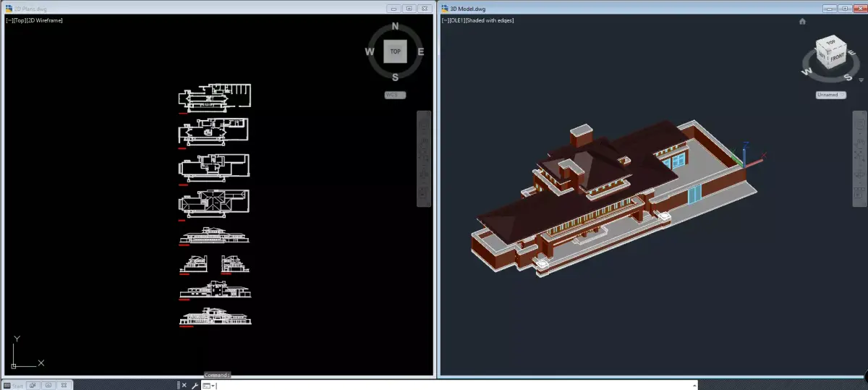Select the Orbit tool in 3D Model navigation bar
The height and width of the screenshot is (390, 868).
859,174
